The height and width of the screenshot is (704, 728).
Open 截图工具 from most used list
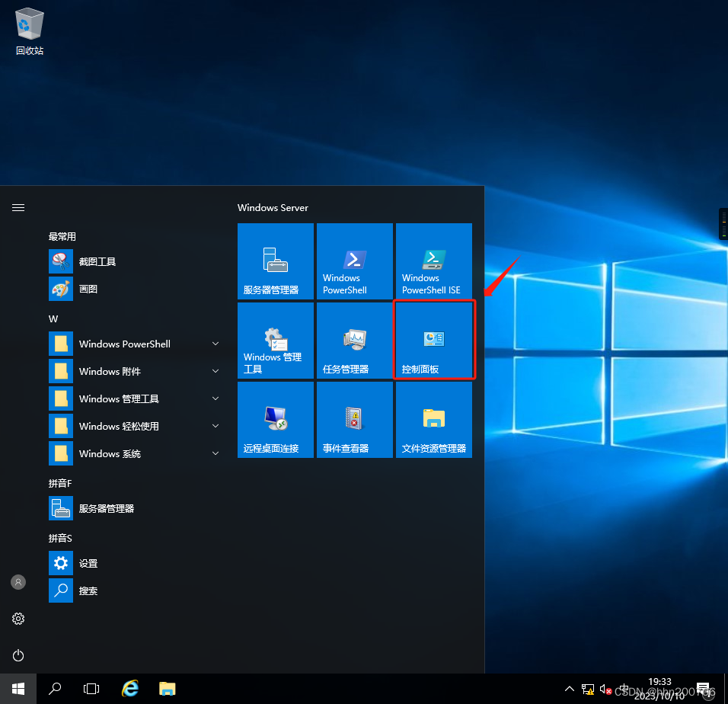click(135, 261)
